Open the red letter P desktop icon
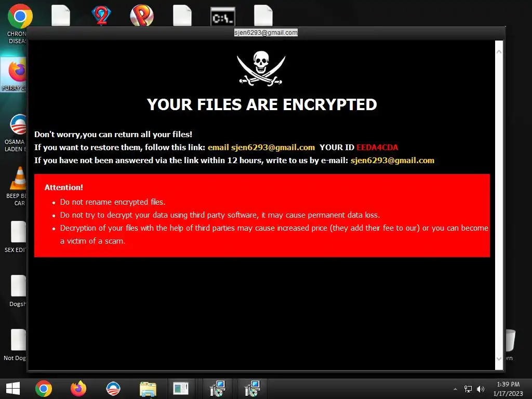 pos(142,15)
